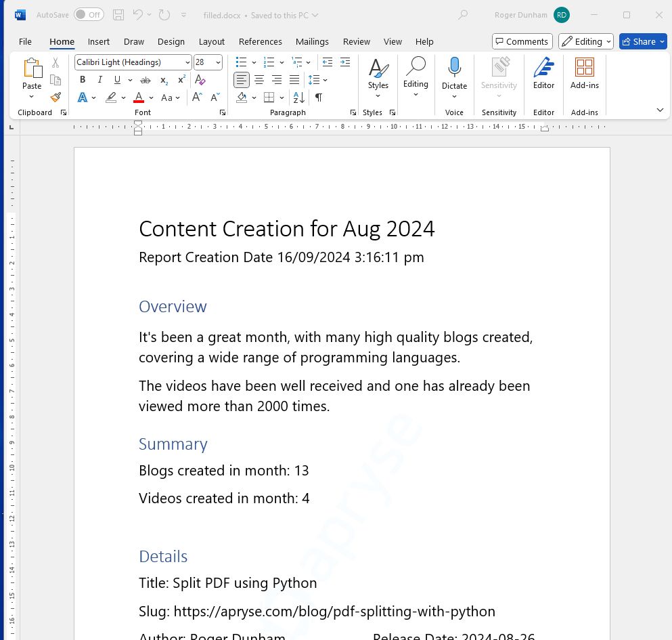This screenshot has width=672, height=640.
Task: Toggle bold formatting
Action: point(83,80)
